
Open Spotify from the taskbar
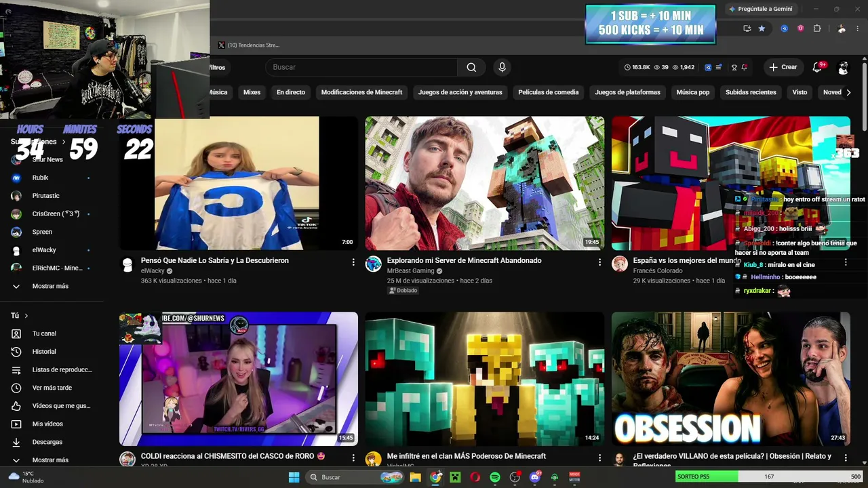[x=495, y=477]
